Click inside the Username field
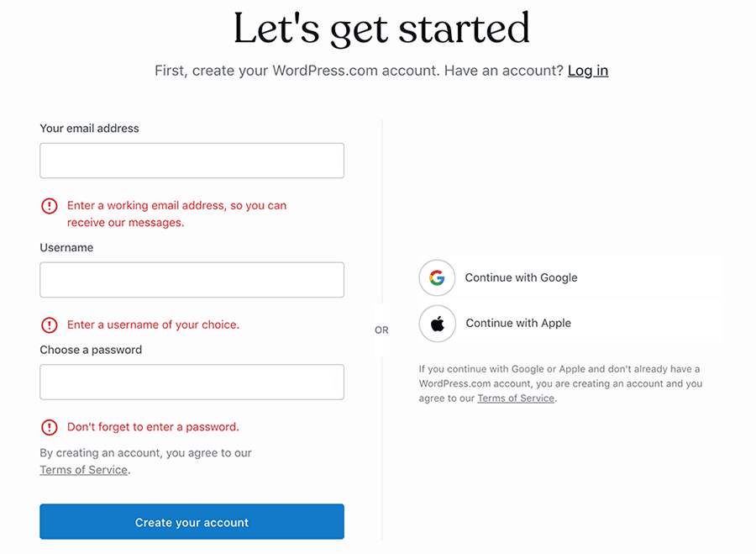This screenshot has height=554, width=756. click(192, 280)
